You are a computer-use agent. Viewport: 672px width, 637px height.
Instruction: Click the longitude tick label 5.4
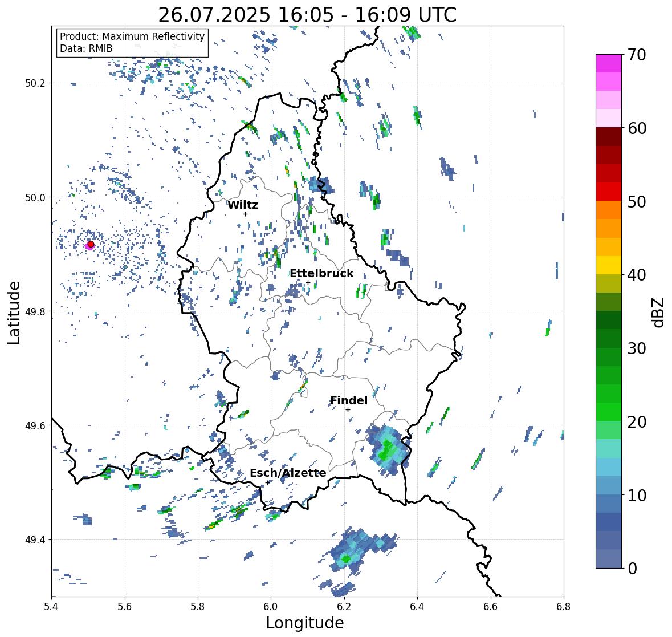point(51,607)
